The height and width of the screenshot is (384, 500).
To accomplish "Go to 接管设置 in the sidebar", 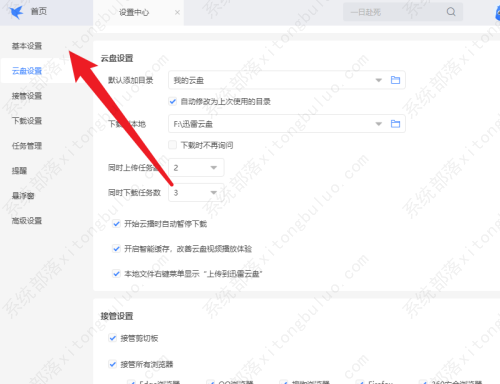I will 27,96.
